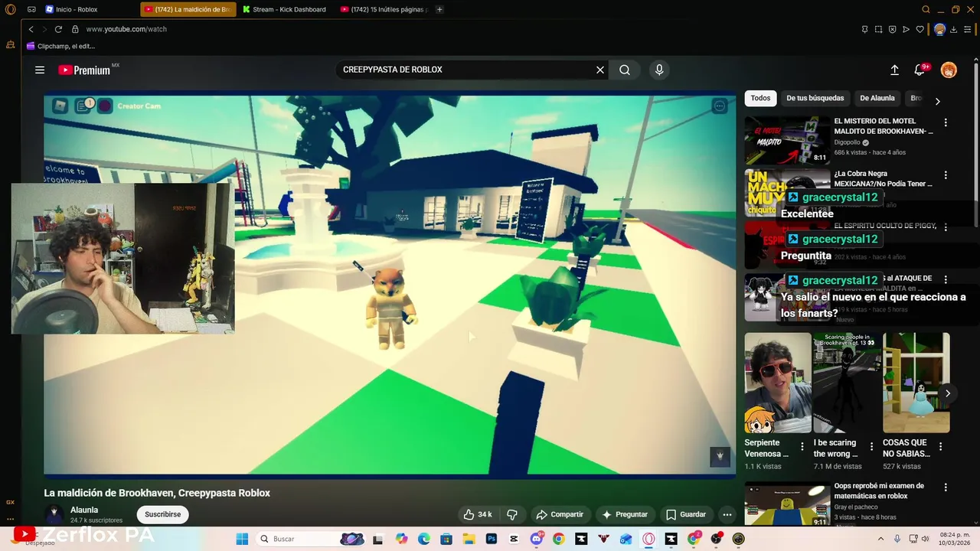Image resolution: width=980 pixels, height=551 pixels.
Task: Open Photoshop from the taskbar
Action: pos(491,539)
